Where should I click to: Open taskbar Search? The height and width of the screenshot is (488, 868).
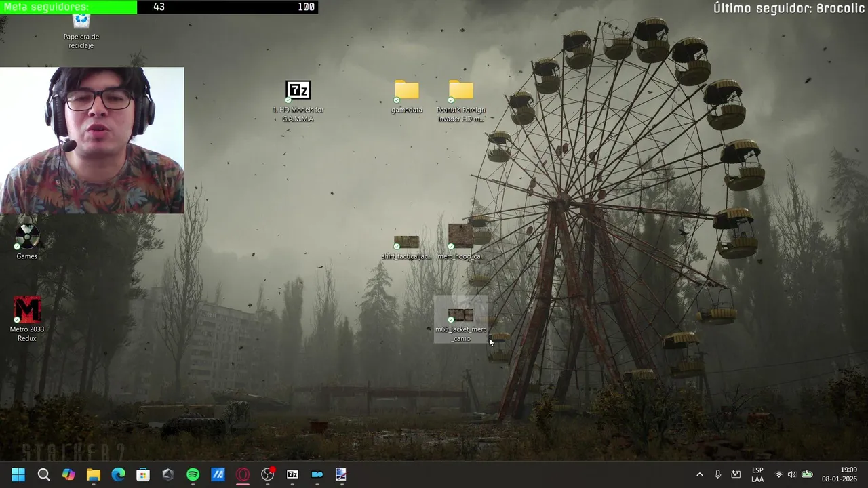click(x=43, y=474)
